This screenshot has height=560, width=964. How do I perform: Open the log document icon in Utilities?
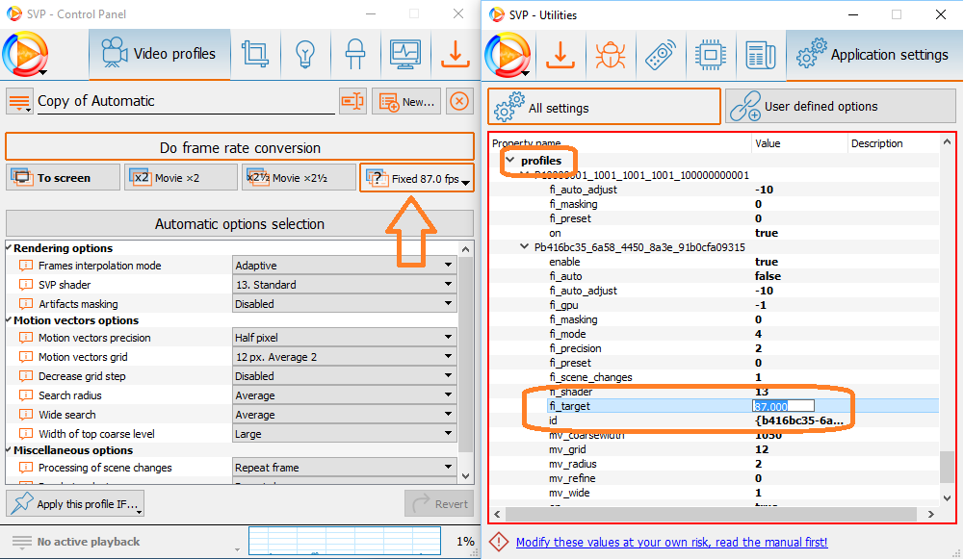pos(761,55)
